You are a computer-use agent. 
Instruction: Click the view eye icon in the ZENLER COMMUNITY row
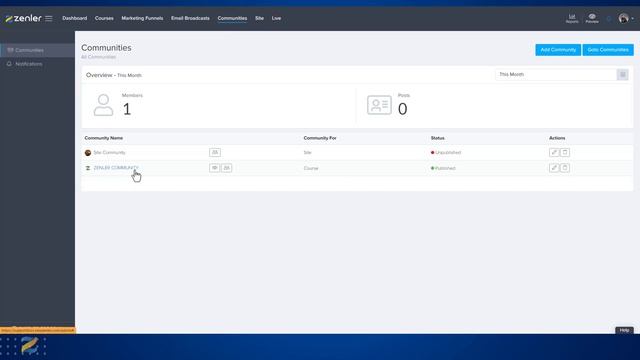214,168
